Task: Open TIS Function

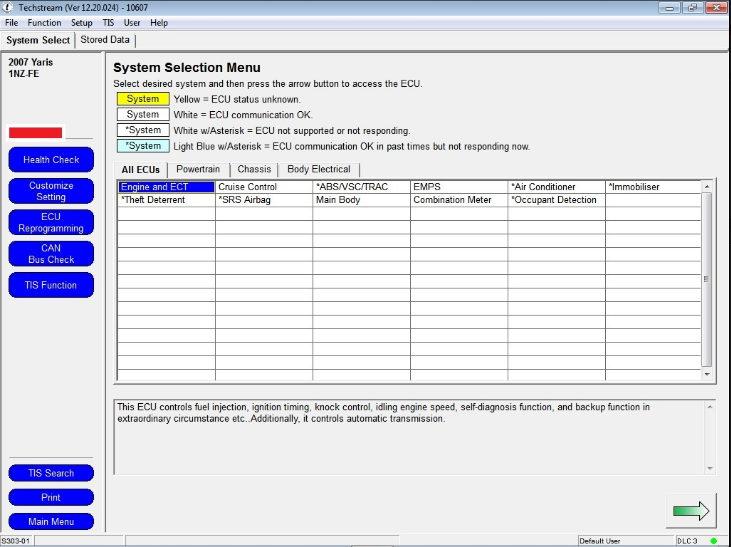Action: click(51, 285)
